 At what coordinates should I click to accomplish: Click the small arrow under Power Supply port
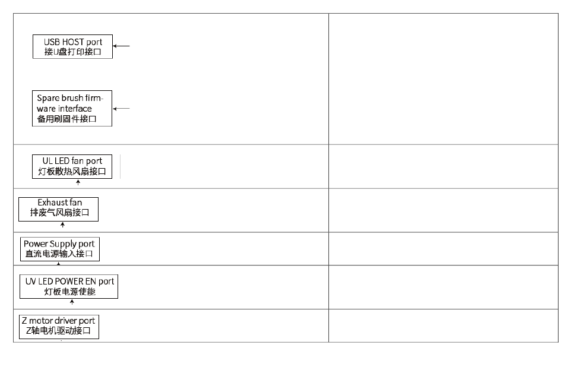(x=59, y=264)
